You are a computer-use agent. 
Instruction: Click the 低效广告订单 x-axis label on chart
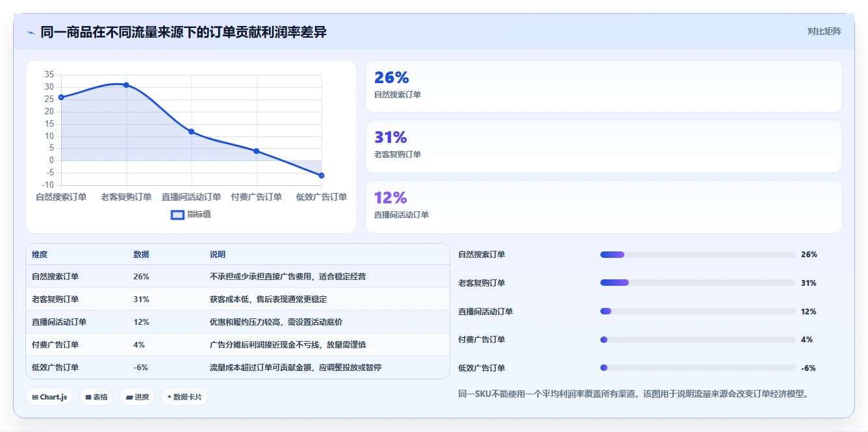[321, 197]
